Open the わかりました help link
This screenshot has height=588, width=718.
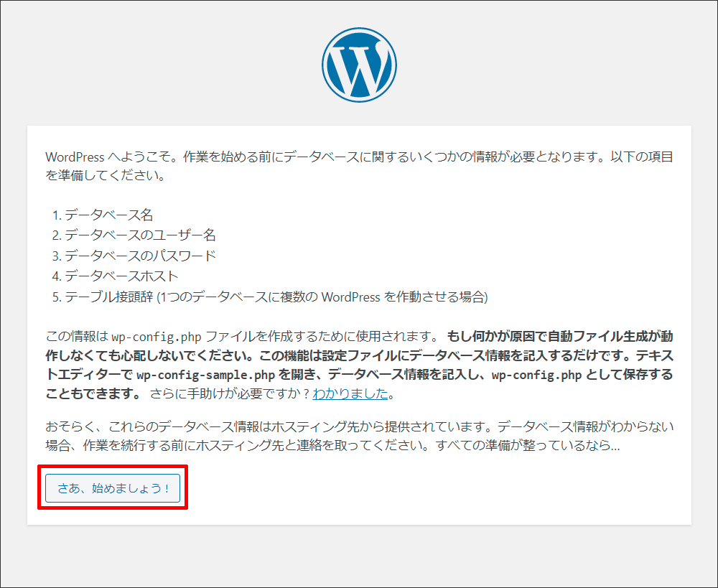pyautogui.click(x=350, y=393)
